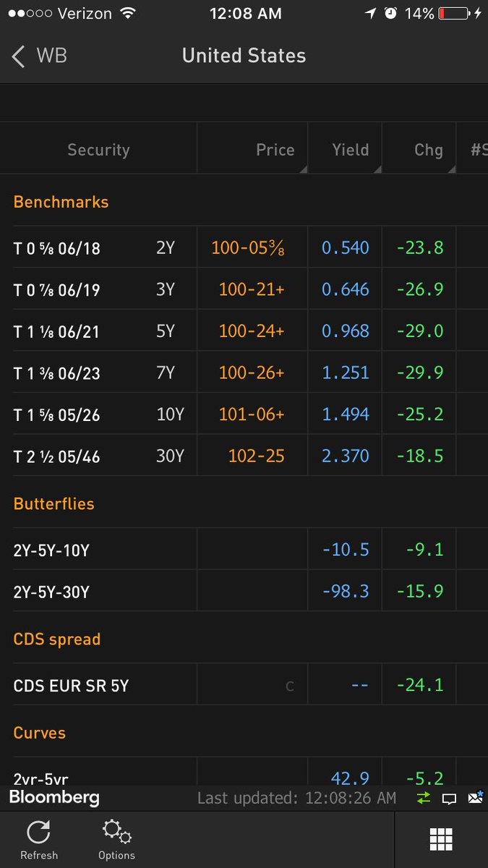488x868 pixels.
Task: Tap the -26.9 change value
Action: point(420,289)
